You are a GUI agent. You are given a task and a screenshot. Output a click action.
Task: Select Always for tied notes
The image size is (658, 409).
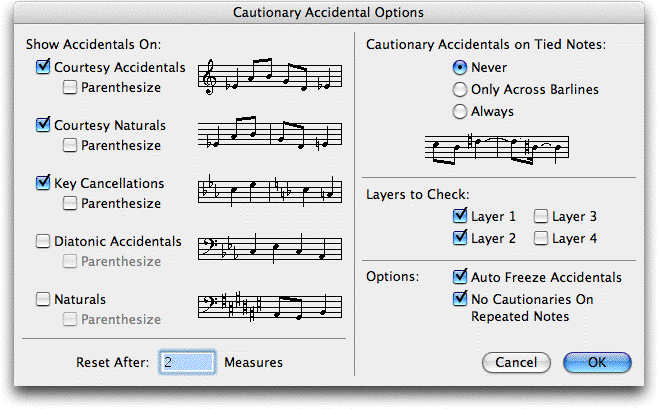[460, 112]
